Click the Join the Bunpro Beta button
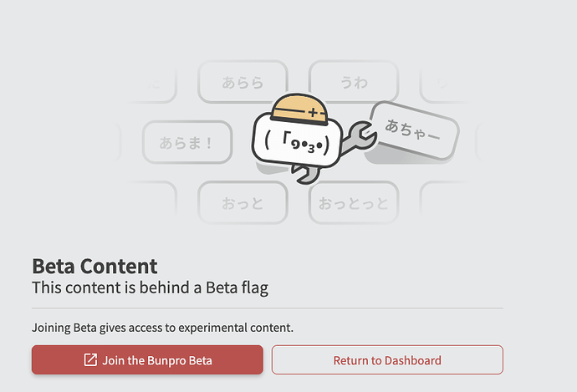The width and height of the screenshot is (577, 392). coord(147,360)
